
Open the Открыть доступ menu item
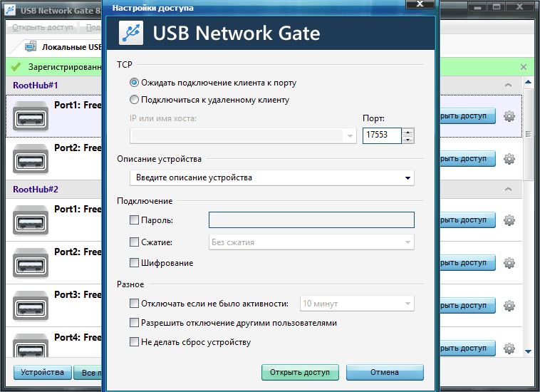[42, 28]
